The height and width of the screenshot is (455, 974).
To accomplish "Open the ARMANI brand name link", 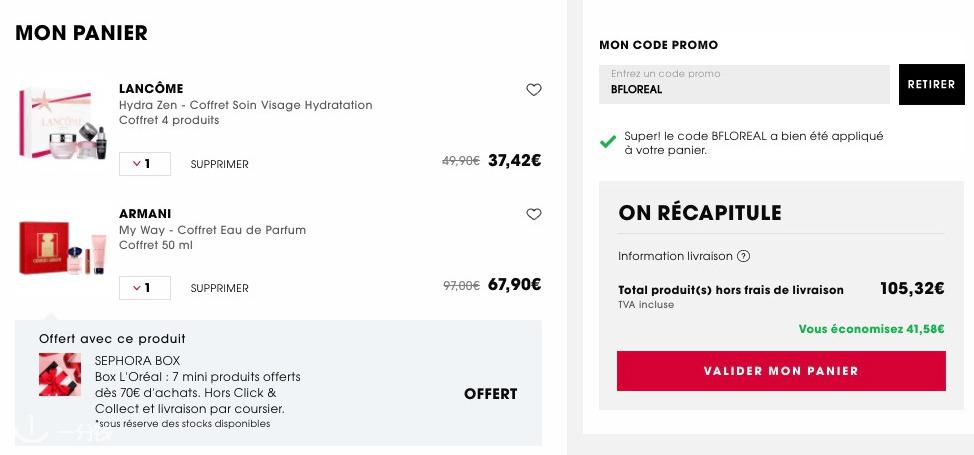I will pos(145,214).
